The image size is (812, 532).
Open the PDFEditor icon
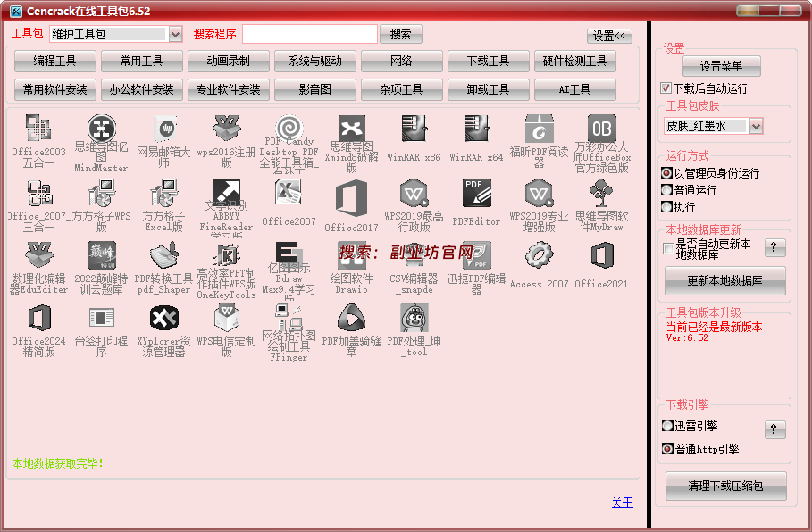coord(476,193)
